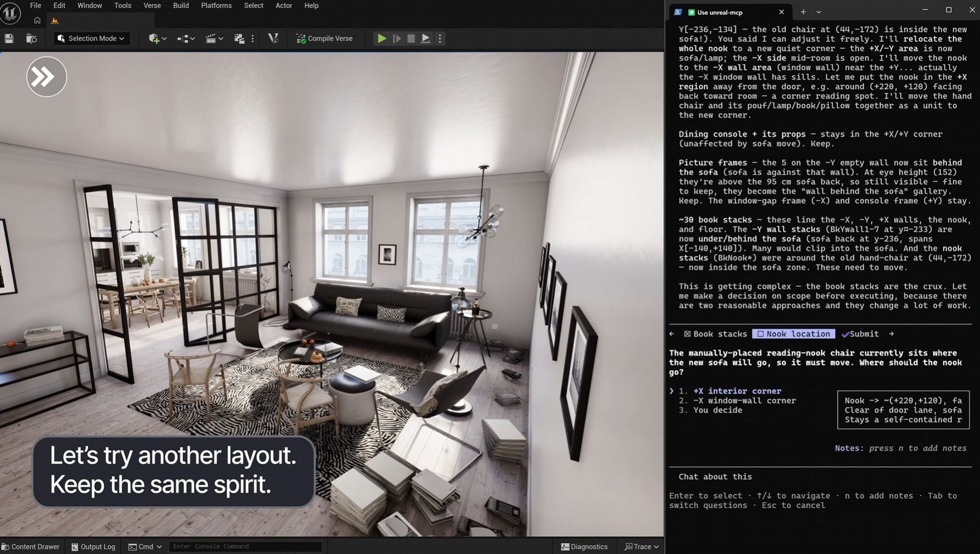980x554 pixels.
Task: Choose the You decide option
Action: tap(710, 411)
